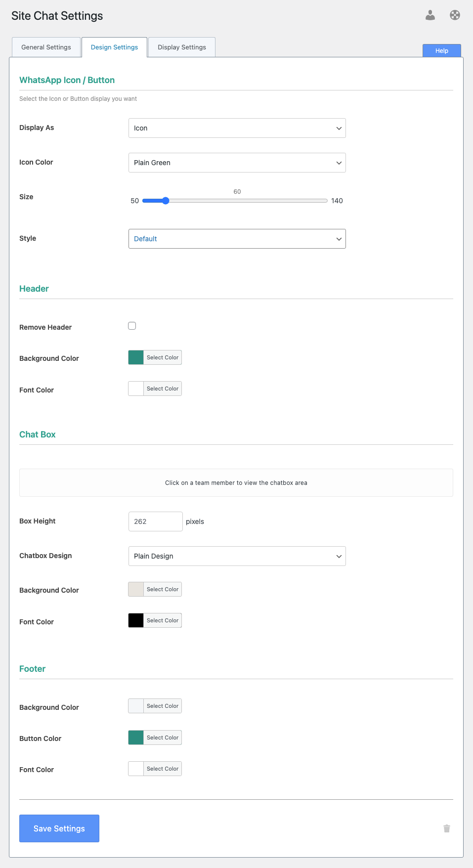Click Select Color for Chat Box Background
This screenshot has height=868, width=473.
pyautogui.click(x=163, y=589)
